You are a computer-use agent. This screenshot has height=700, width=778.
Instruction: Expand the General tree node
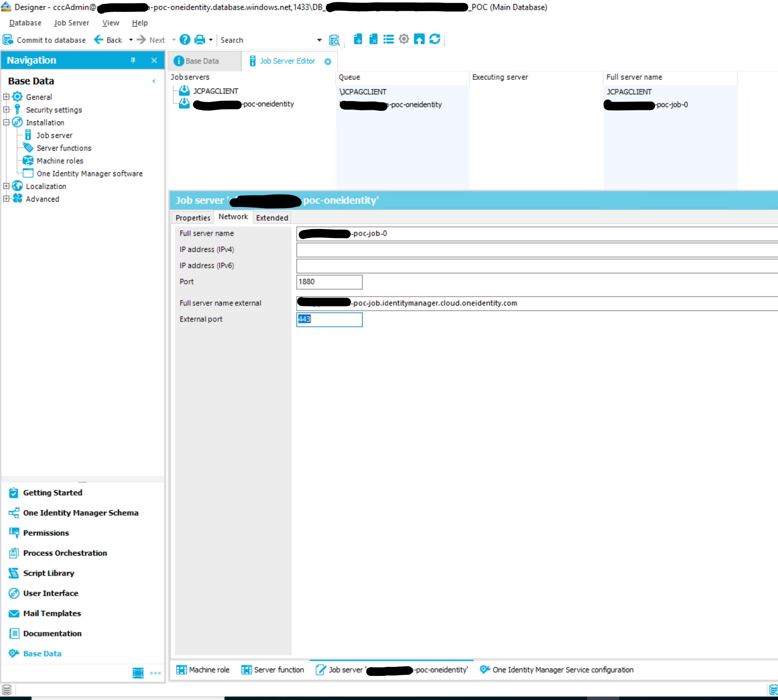coord(6,97)
